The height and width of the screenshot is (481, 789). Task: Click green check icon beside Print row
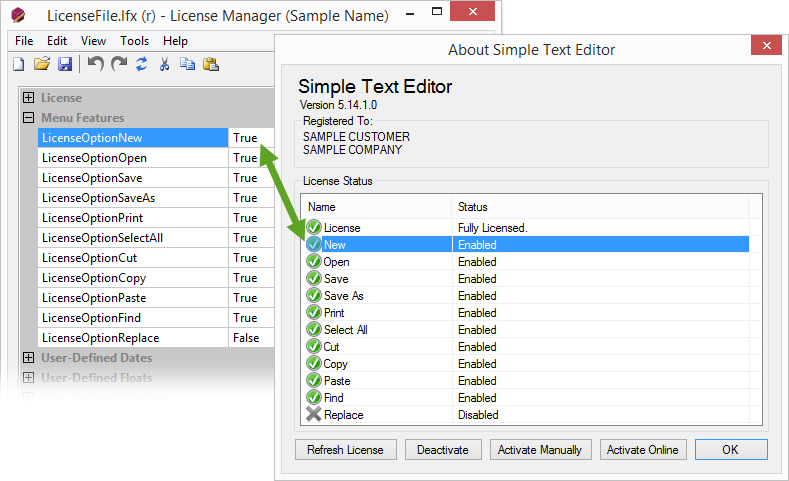pyautogui.click(x=314, y=312)
